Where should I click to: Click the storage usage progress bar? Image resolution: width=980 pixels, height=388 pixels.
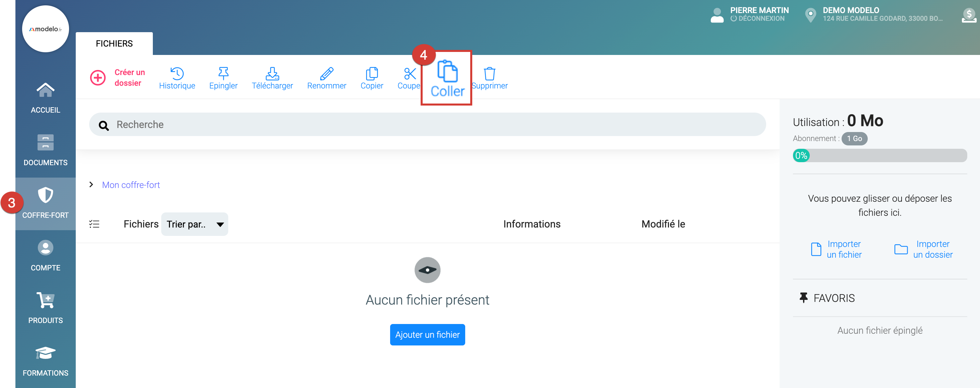879,155
